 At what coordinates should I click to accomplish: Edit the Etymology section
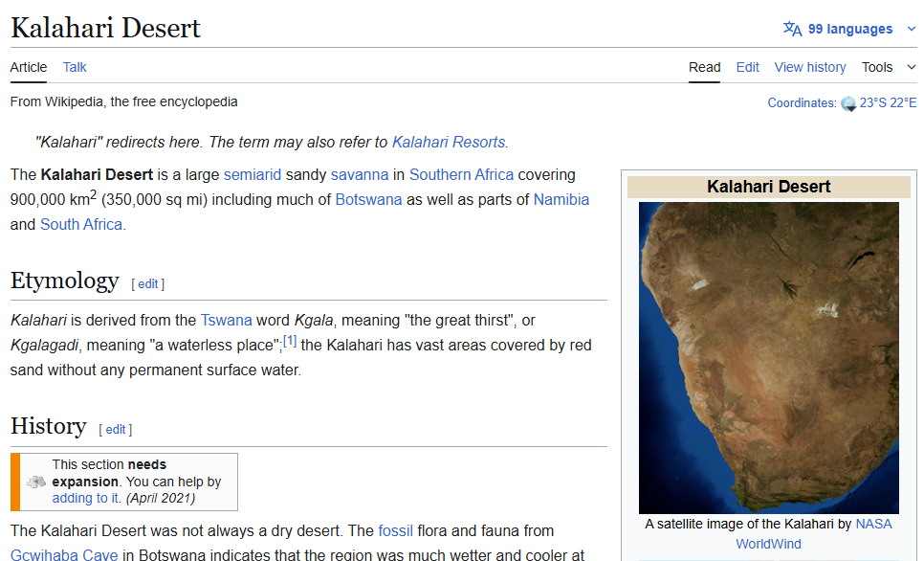tap(148, 283)
